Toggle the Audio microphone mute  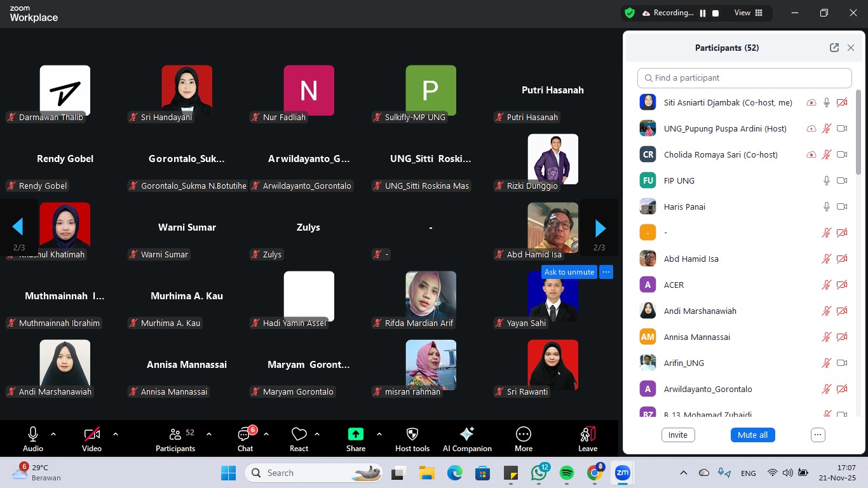pos(33,435)
